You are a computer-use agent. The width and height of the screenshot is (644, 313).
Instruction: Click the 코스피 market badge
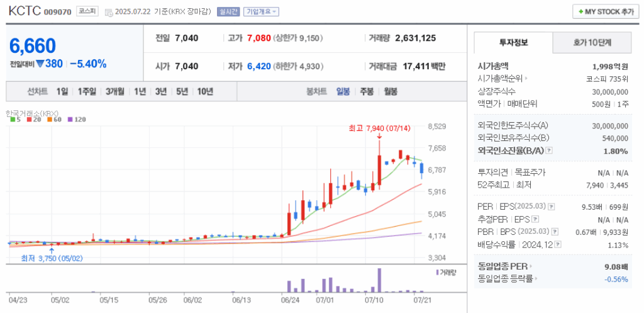(87, 11)
